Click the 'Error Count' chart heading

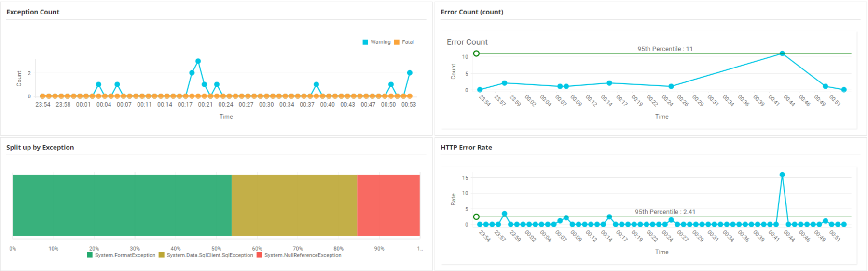click(467, 42)
